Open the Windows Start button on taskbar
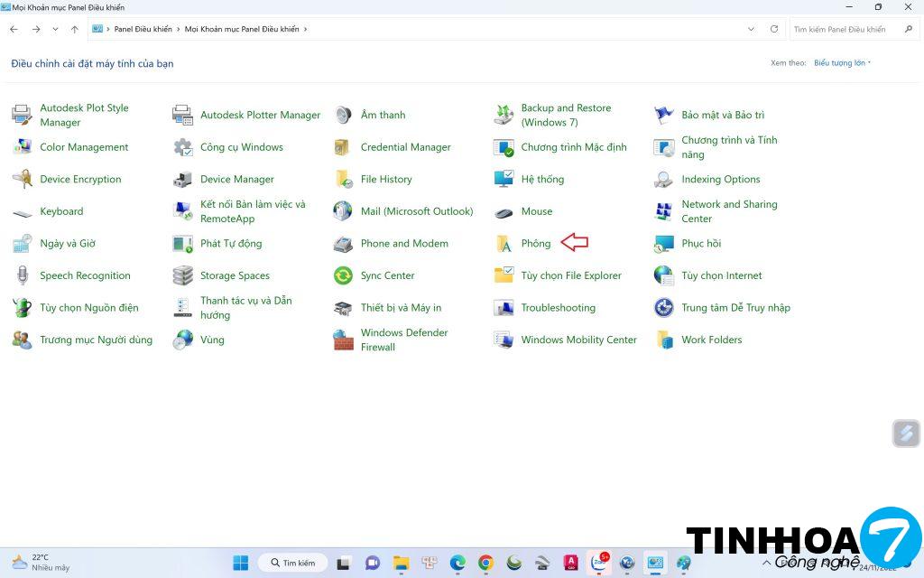The image size is (924, 578). pos(241,563)
